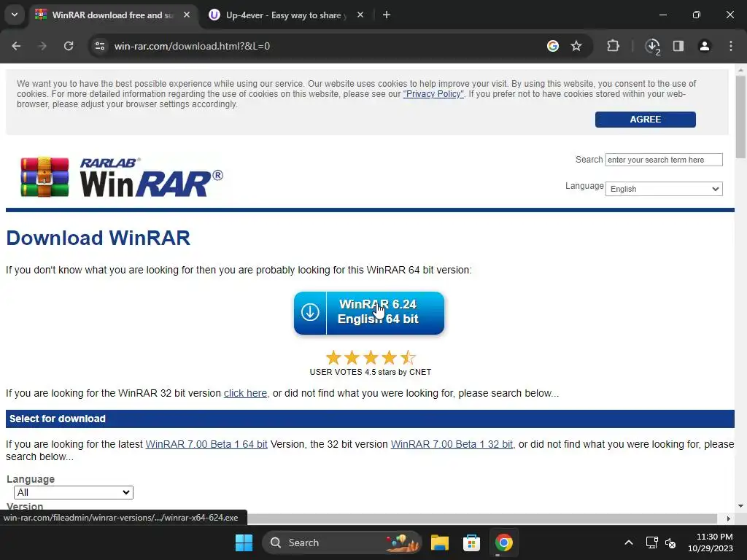Click the WinRAR logo image
747x560 pixels.
122,177
